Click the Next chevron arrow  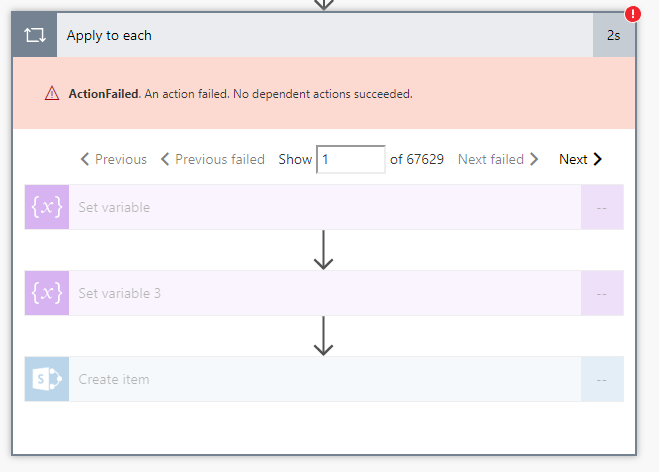click(598, 159)
